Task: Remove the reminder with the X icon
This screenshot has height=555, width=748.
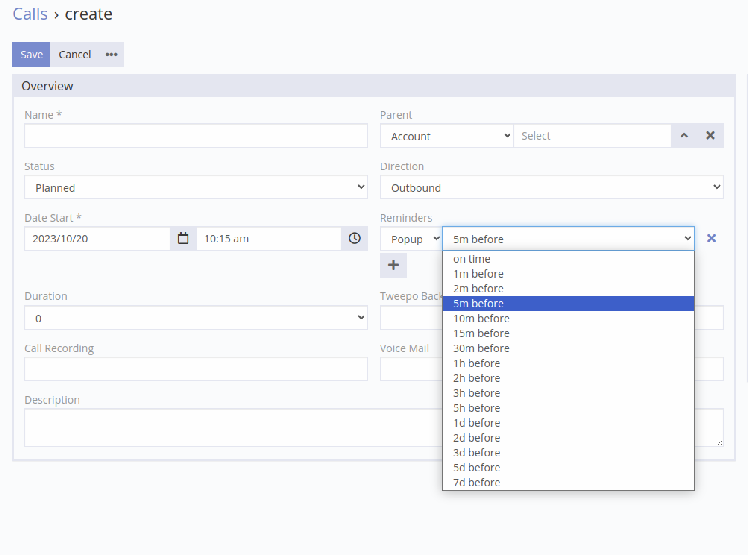Action: tap(711, 239)
